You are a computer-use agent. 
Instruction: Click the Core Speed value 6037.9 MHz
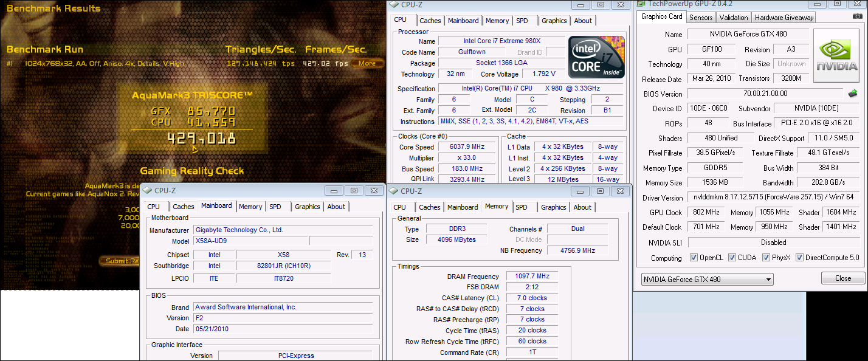click(467, 146)
